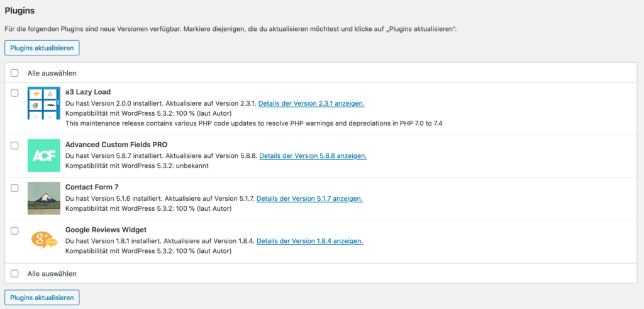
Task: Tick the Advanced Custom Fields PRO checkbox
Action: 15,145
